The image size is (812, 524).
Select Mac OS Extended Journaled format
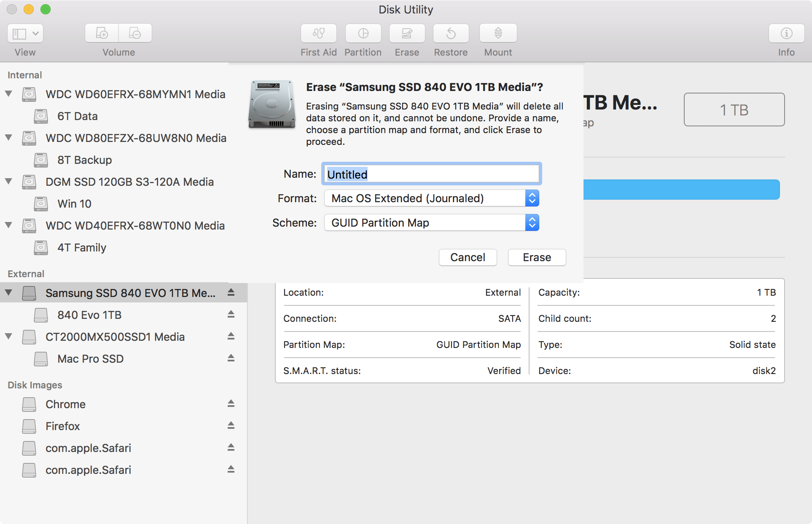pyautogui.click(x=431, y=198)
